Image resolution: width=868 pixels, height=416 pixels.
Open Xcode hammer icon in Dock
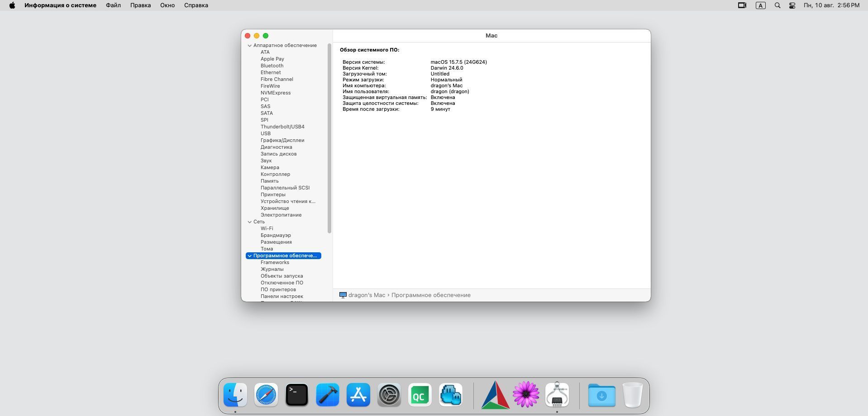click(x=328, y=395)
